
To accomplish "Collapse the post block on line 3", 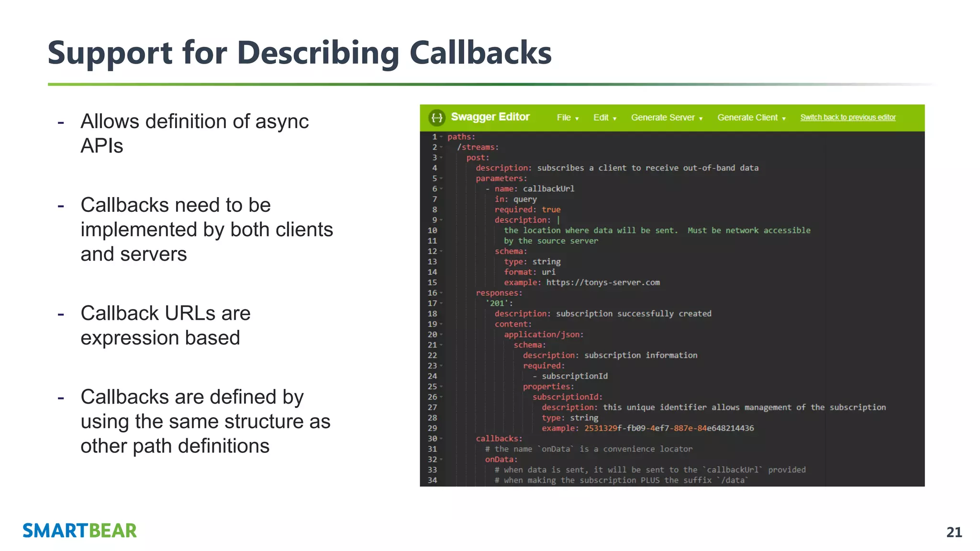I will pos(441,158).
